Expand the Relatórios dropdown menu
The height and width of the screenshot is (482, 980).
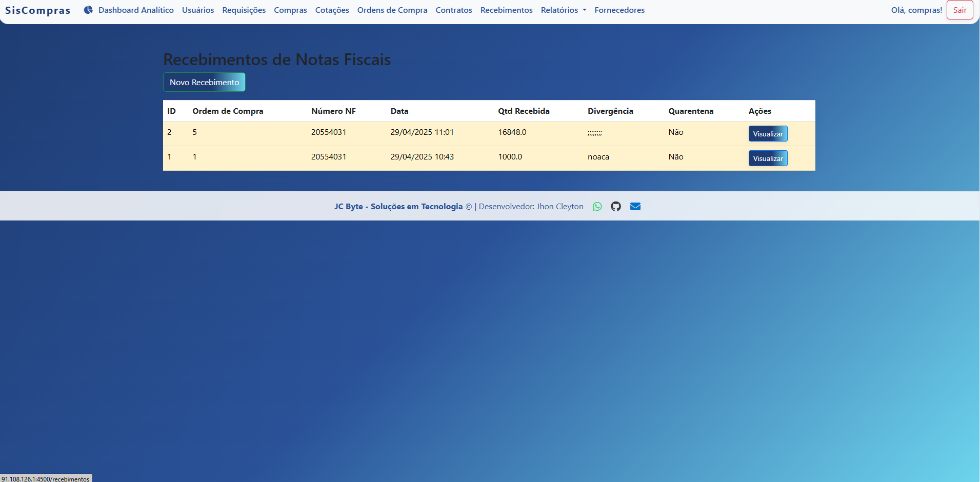[x=563, y=10]
